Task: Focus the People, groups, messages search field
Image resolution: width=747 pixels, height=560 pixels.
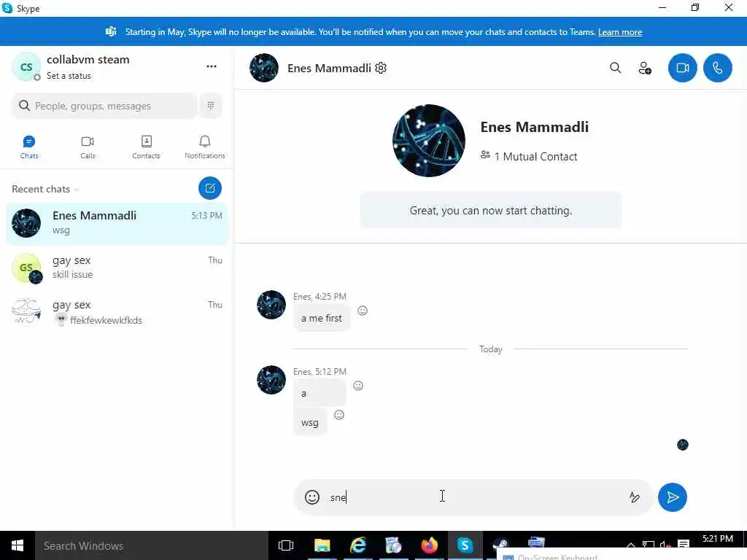Action: click(104, 106)
